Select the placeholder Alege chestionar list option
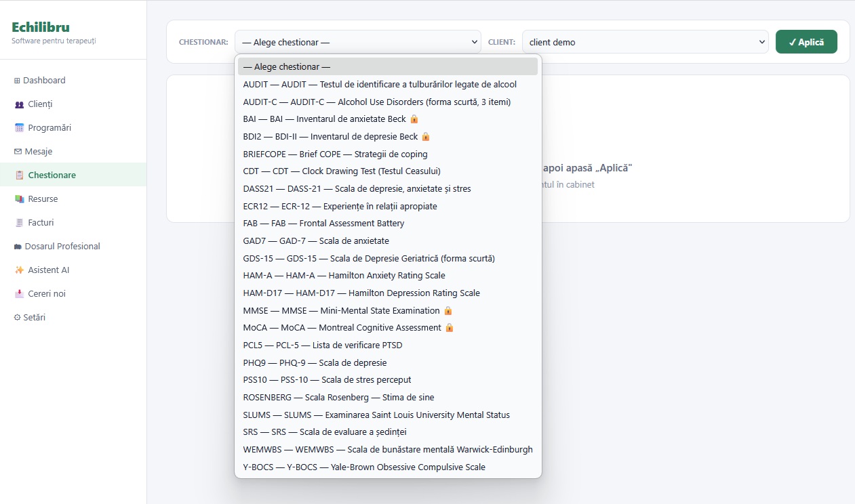 pyautogui.click(x=388, y=67)
